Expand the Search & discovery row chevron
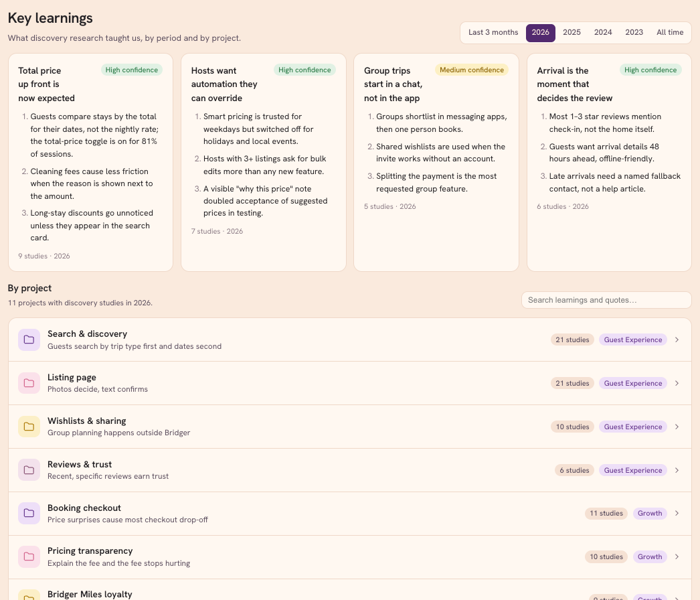This screenshot has width=700, height=600. pos(677,340)
